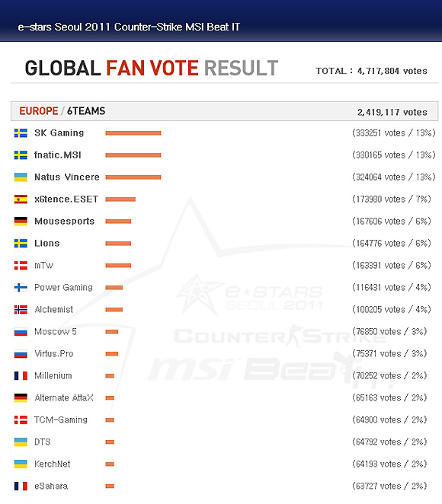Image resolution: width=442 pixels, height=504 pixels.
Task: Click the EUROPE region header label
Action: pos(39,111)
